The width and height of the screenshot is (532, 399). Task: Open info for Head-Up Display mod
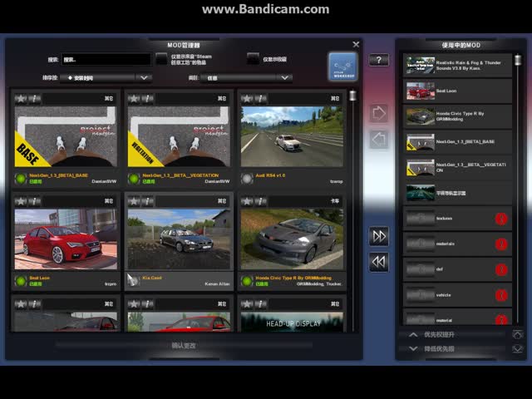tap(260, 303)
